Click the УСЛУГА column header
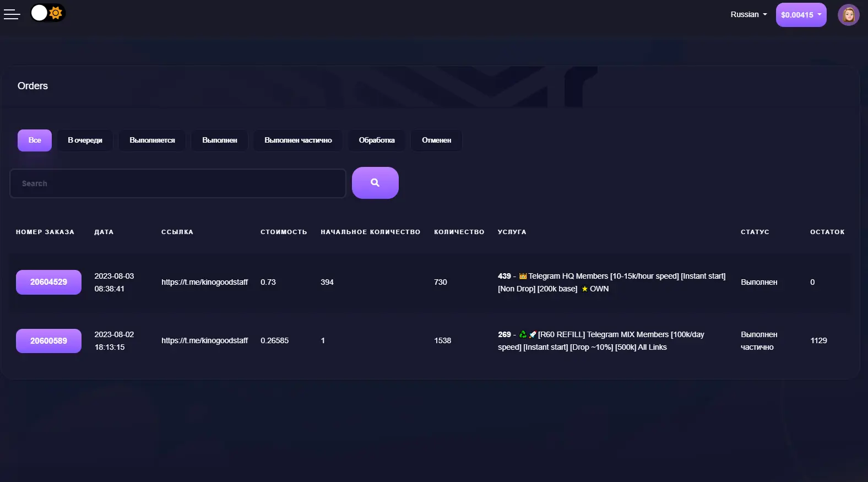The width and height of the screenshot is (868, 482). [x=512, y=232]
